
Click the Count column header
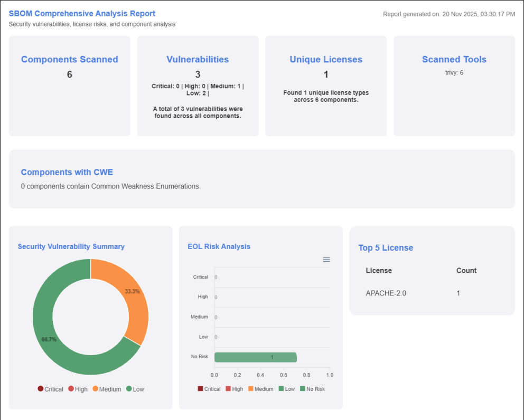(x=466, y=271)
